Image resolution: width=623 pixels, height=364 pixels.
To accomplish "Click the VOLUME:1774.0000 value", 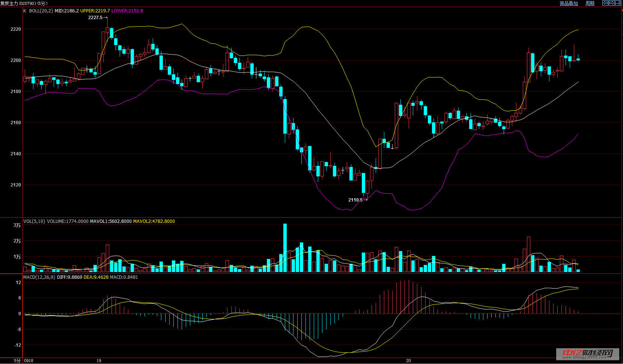I will tap(68, 221).
